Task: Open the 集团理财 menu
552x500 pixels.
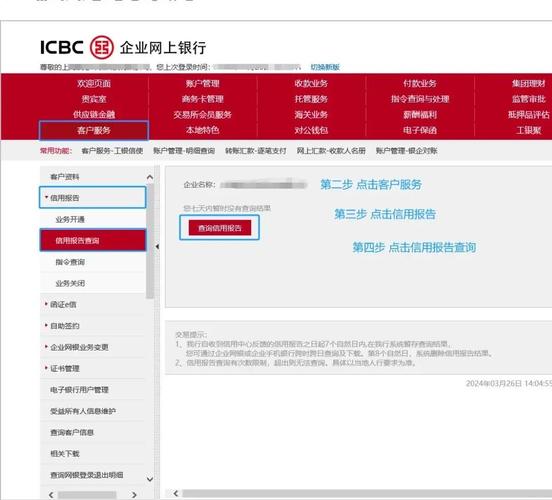Action: tap(528, 83)
